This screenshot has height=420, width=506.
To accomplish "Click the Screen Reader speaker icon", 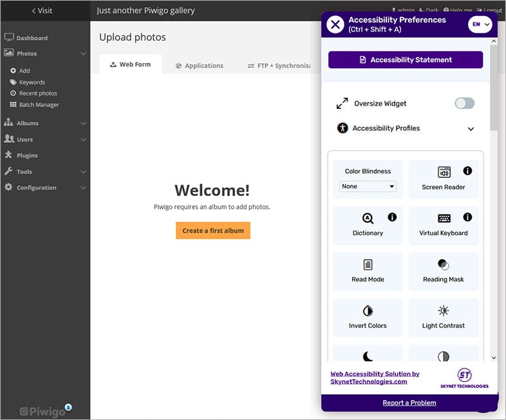I will 444,172.
